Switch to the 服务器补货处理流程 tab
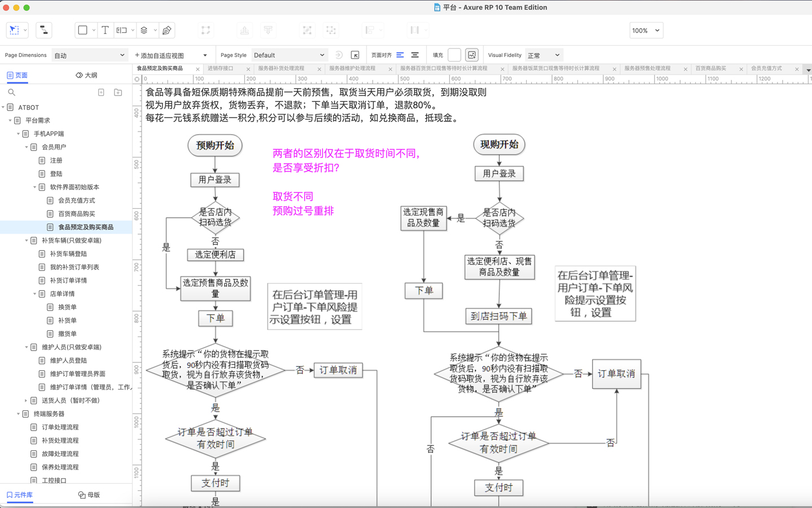The image size is (812, 508). (x=281, y=68)
